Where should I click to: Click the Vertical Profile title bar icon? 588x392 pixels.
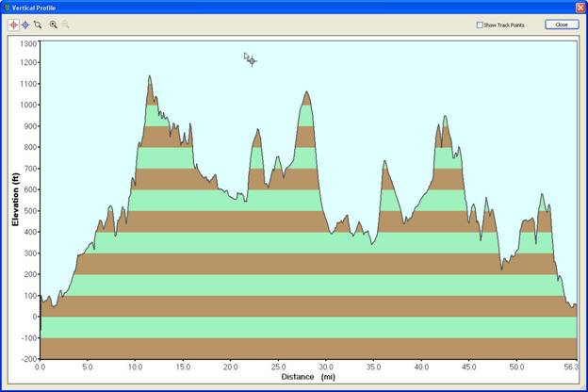[7, 7]
